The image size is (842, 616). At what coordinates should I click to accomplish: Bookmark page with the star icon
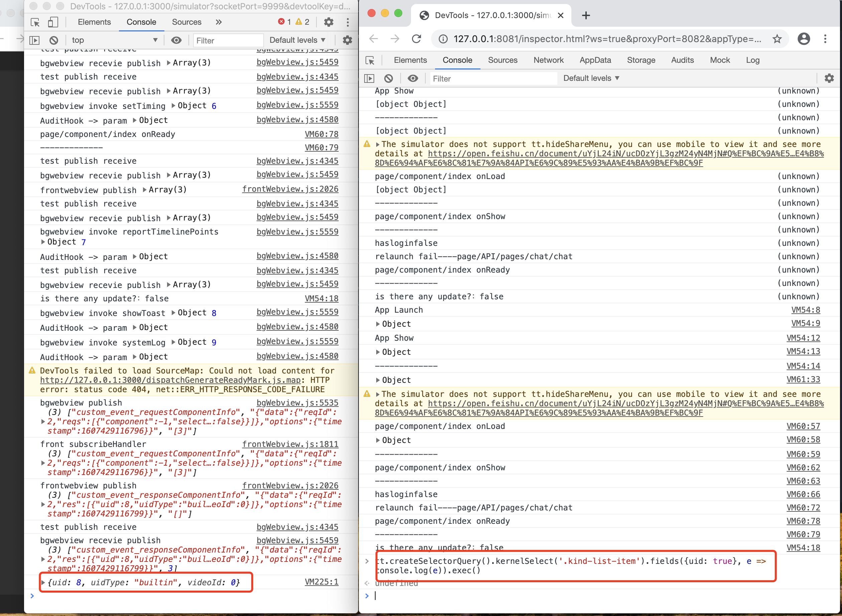coord(777,39)
